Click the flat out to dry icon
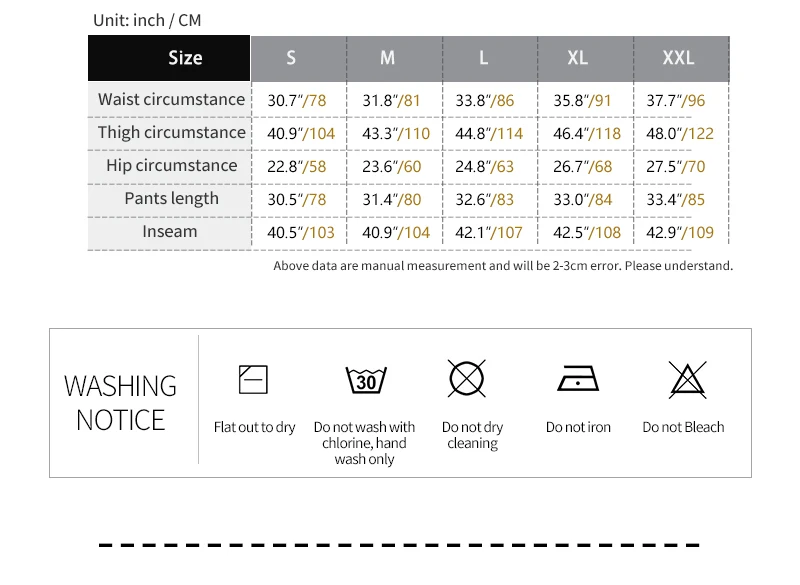The image size is (800, 585). click(x=254, y=379)
